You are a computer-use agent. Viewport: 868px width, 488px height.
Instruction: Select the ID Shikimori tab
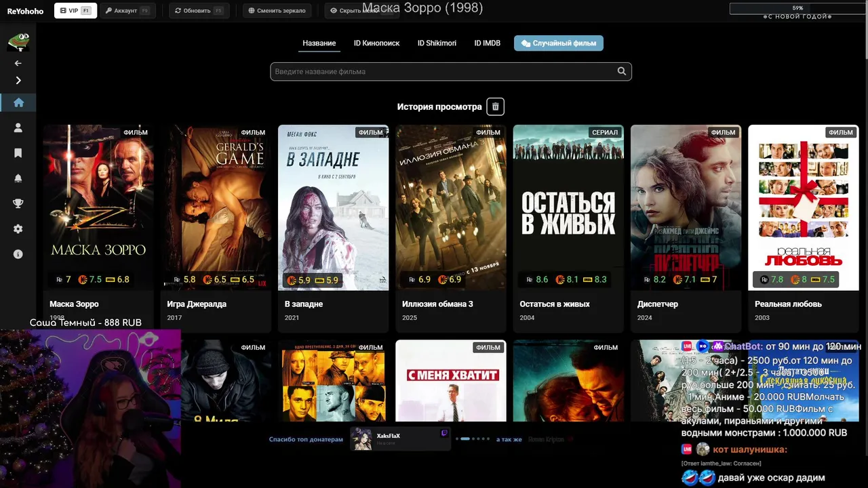[x=437, y=43]
